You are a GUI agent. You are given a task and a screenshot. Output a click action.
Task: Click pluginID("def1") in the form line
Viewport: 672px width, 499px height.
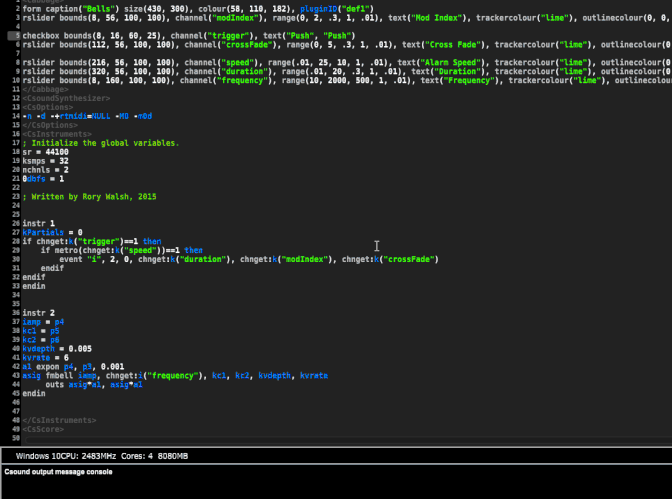[x=337, y=9]
